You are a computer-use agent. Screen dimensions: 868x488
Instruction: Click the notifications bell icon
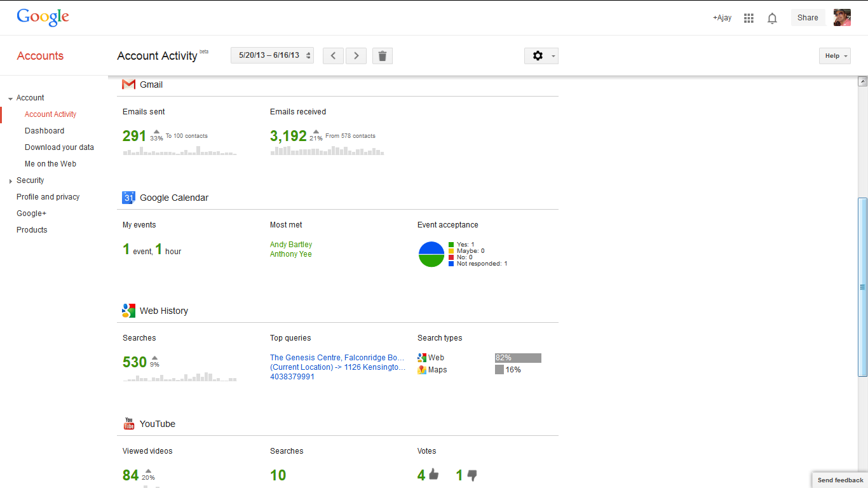(x=772, y=18)
